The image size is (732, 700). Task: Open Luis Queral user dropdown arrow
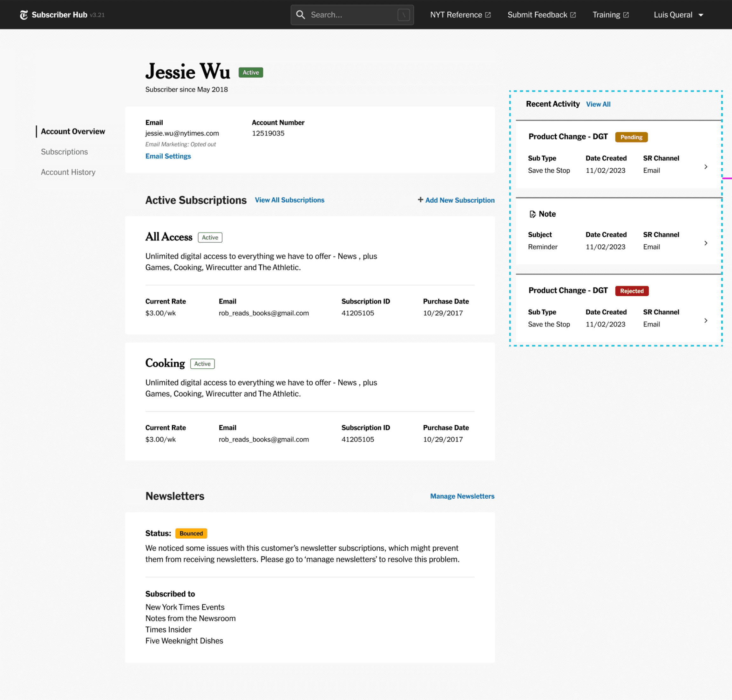[x=701, y=15]
